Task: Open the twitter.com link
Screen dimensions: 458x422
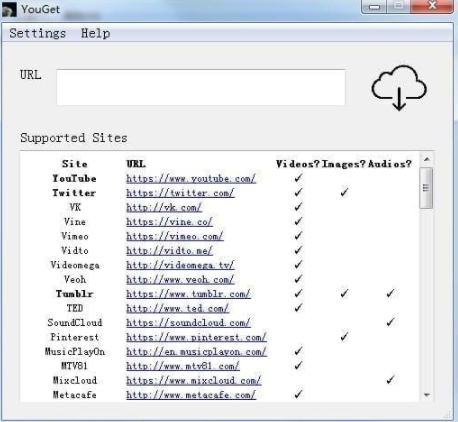Action: (180, 193)
